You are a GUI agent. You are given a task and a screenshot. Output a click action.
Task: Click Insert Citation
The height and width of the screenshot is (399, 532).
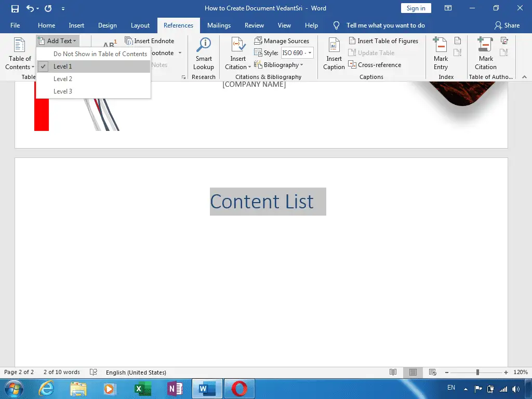(x=238, y=54)
